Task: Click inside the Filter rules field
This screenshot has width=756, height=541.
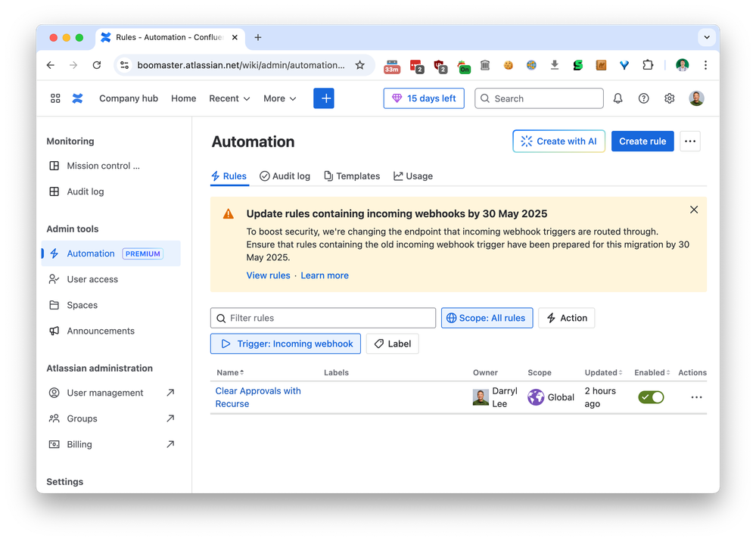Action: [322, 318]
